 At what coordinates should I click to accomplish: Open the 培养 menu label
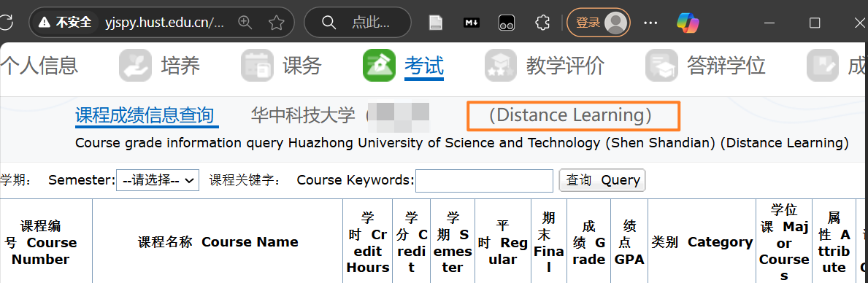180,65
